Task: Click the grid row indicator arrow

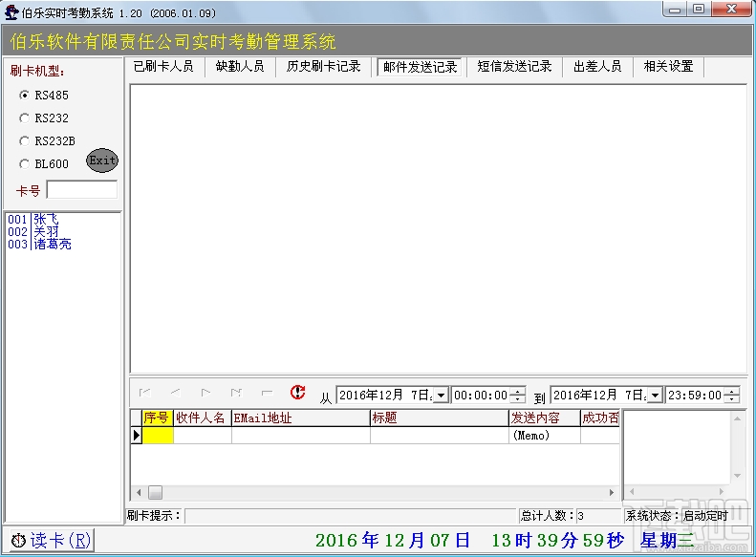Action: coord(137,436)
